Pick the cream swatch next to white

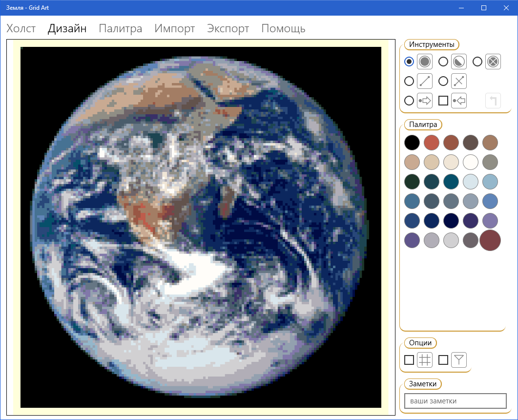451,162
